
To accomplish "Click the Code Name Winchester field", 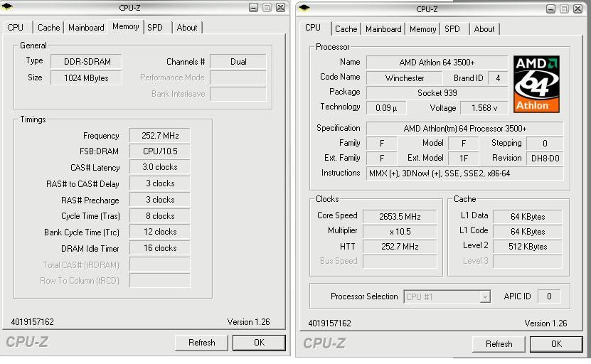I will [x=405, y=78].
